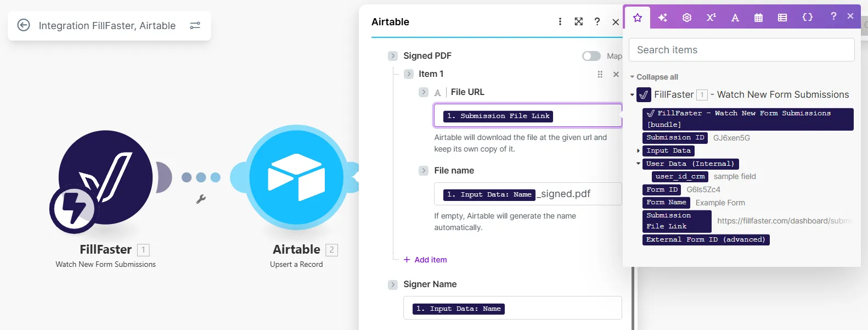Select the Airtable module node

click(296, 177)
